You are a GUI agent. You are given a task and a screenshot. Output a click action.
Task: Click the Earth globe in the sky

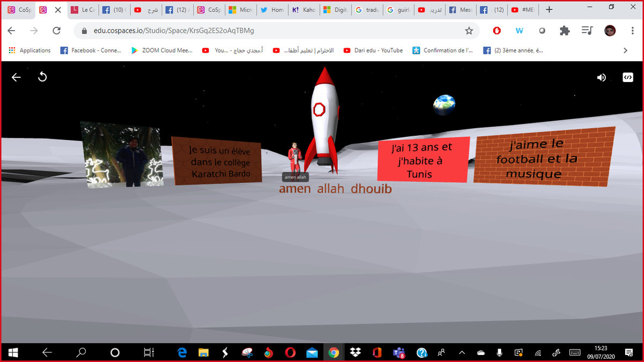coord(444,105)
